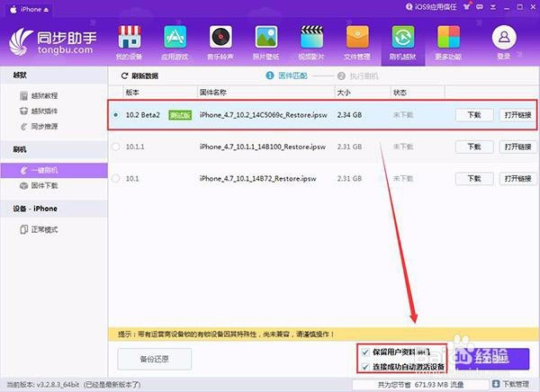This screenshot has height=392, width=540.
Task: Open the title bar dropdown menu icon
Action: click(493, 7)
